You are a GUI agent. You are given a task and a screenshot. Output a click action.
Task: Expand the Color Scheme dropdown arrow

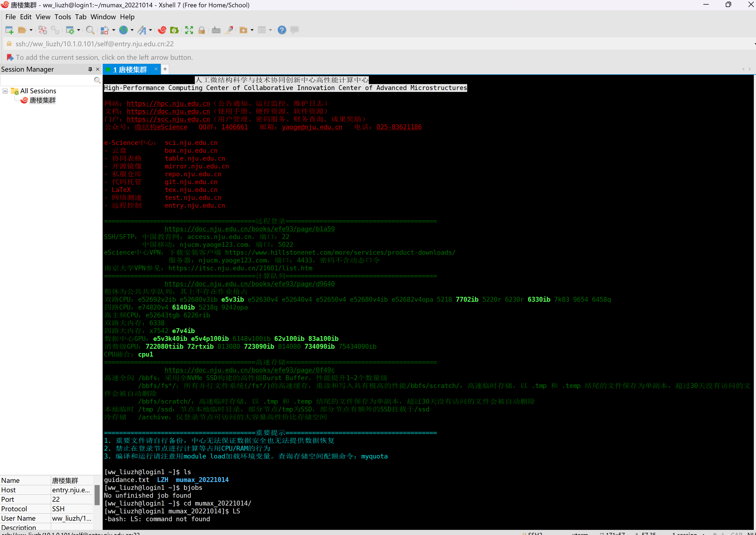113,30
